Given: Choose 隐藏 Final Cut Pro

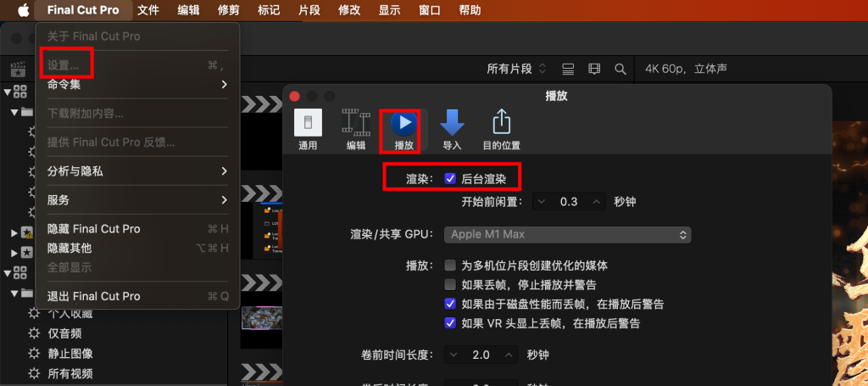Looking at the screenshot, I should [137, 229].
